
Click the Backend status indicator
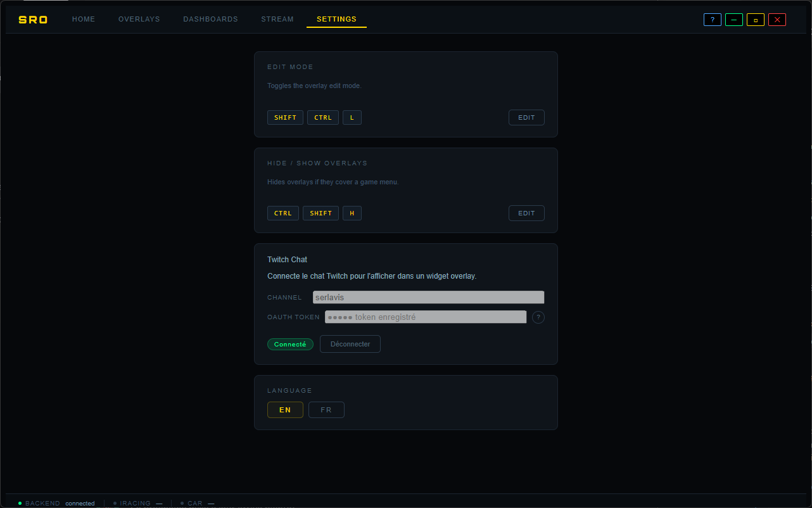56,504
